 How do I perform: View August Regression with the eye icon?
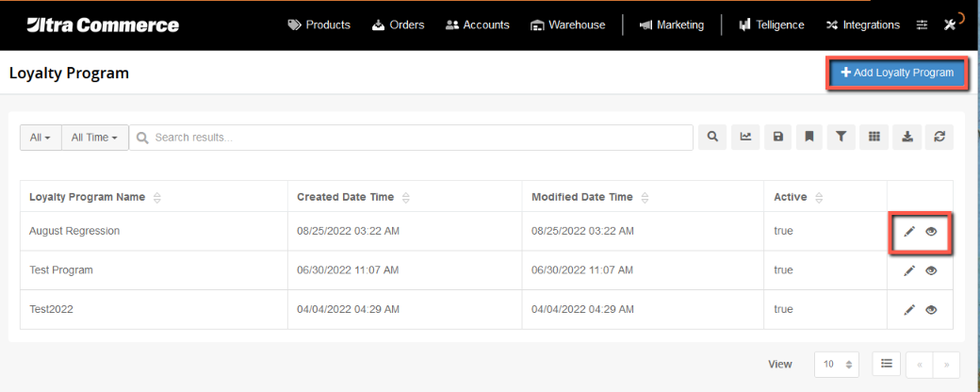931,231
